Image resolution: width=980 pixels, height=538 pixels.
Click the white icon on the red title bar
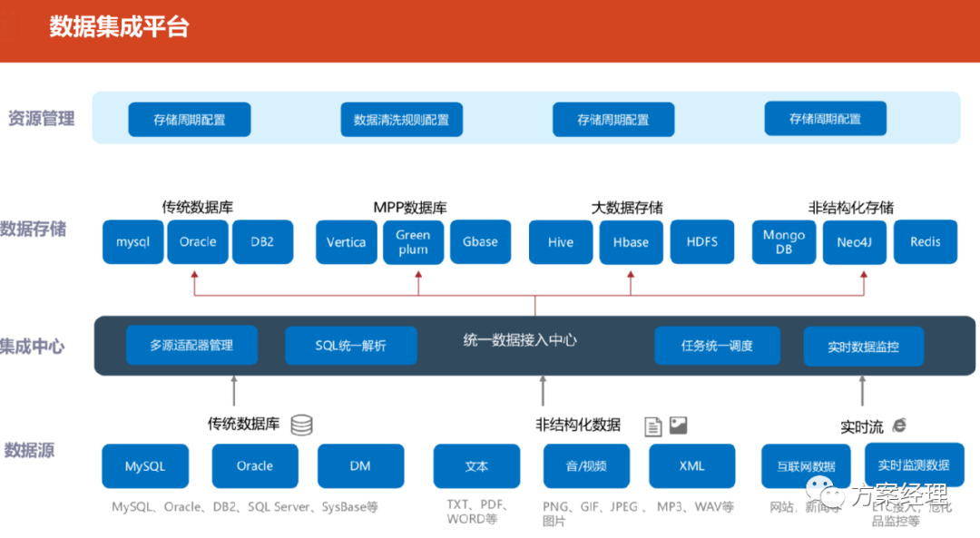[8, 25]
